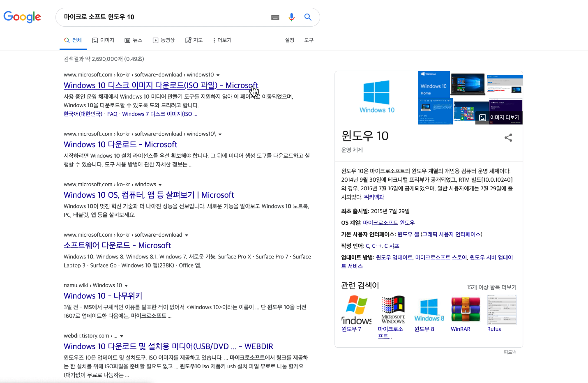Click the FAQ sitelink

(112, 114)
